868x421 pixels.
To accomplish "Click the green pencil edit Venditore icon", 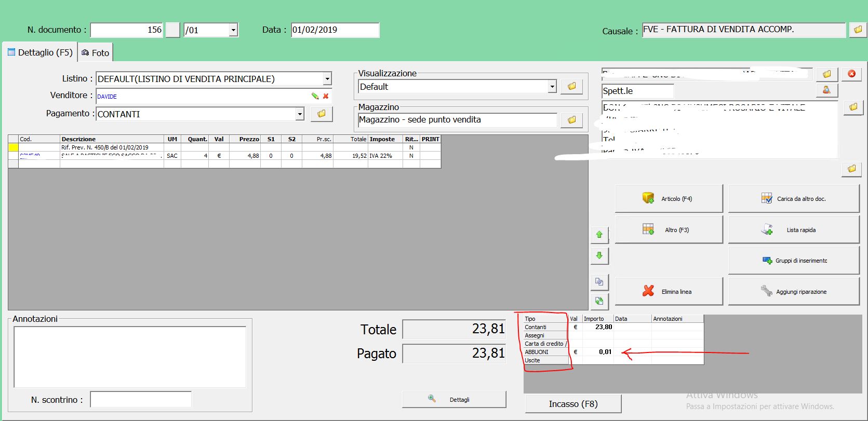I will (x=315, y=96).
